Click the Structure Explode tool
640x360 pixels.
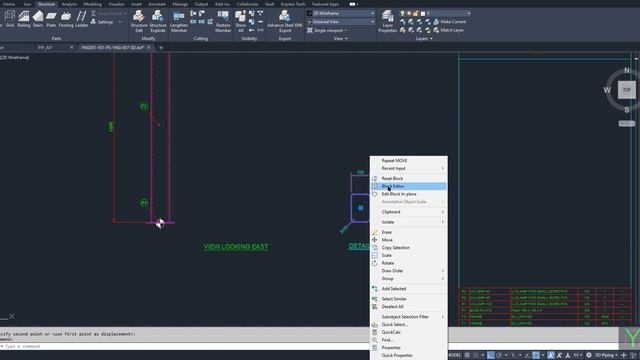coord(158,22)
